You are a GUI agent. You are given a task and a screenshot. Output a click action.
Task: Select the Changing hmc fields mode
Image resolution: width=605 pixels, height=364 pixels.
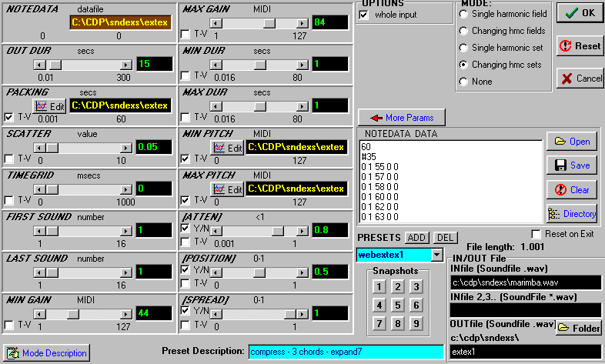pos(463,31)
